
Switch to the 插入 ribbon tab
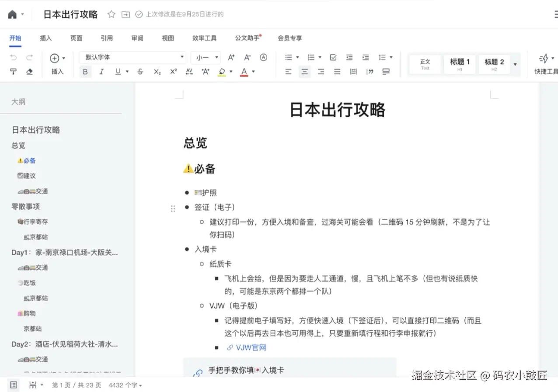(x=46, y=38)
